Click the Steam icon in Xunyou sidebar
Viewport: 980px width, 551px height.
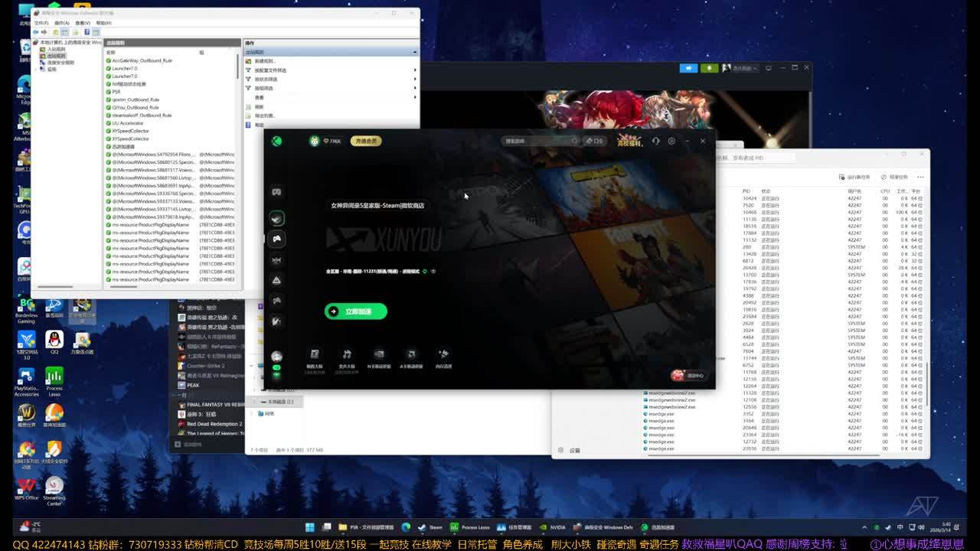pyautogui.click(x=276, y=218)
